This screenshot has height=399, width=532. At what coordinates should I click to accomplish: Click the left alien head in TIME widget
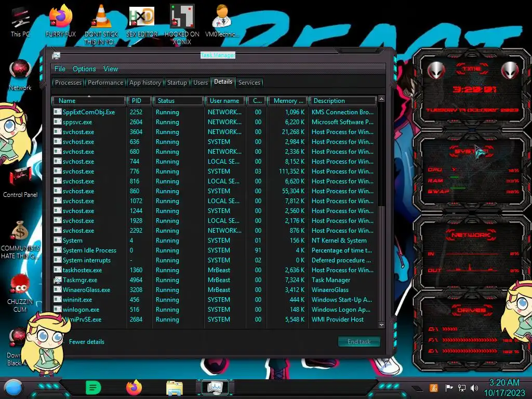pos(436,71)
